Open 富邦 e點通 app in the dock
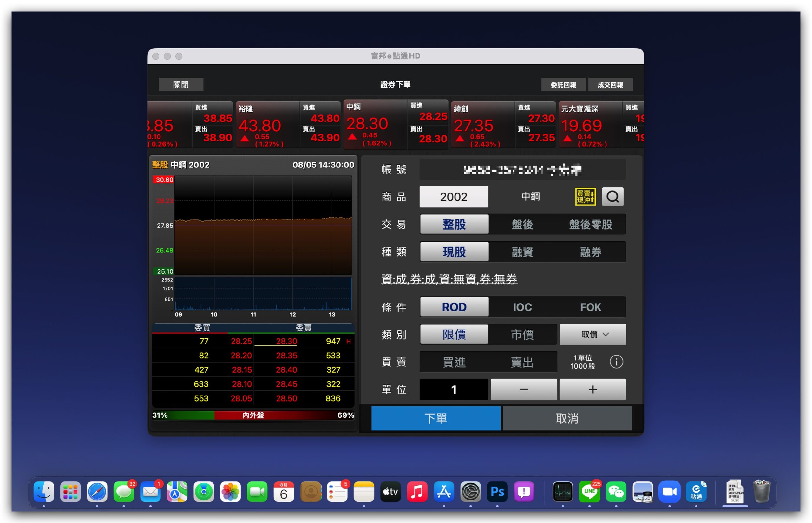This screenshot has height=523, width=812. pos(696,491)
